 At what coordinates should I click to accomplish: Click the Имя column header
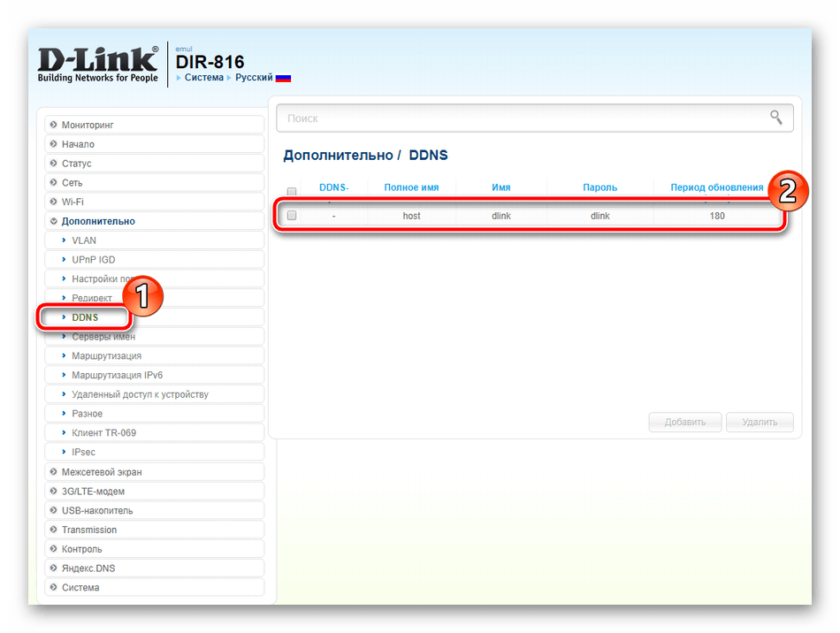click(x=501, y=187)
